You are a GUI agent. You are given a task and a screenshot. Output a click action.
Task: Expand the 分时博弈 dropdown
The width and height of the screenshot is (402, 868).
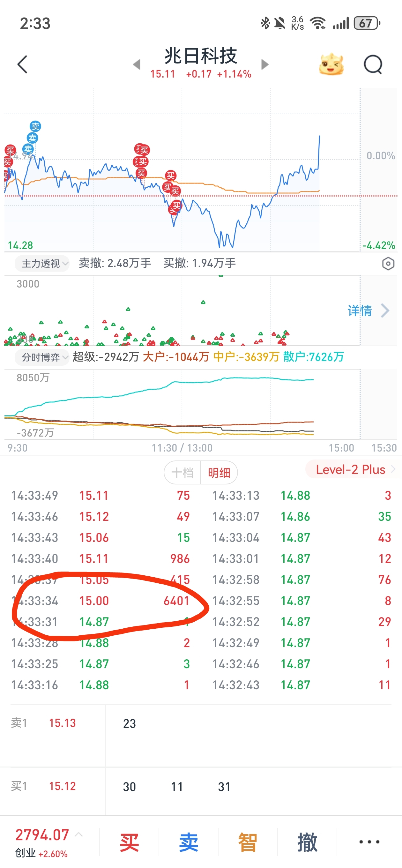42,357
